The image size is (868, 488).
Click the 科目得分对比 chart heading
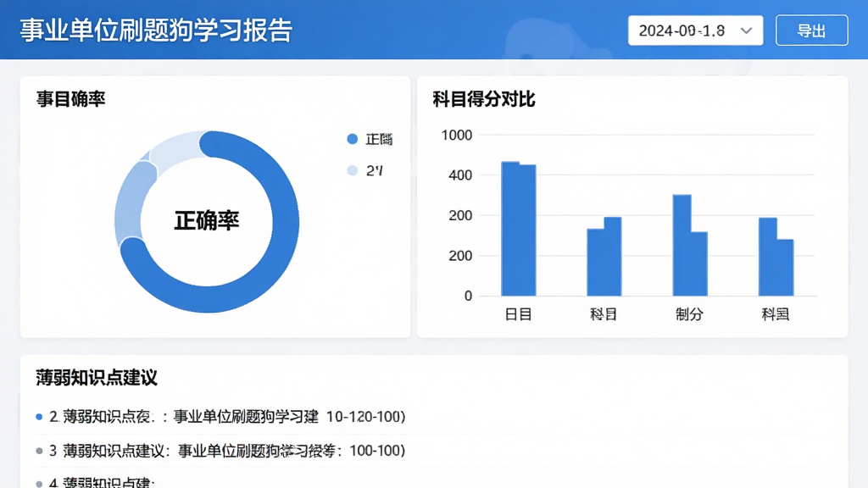pyautogui.click(x=484, y=100)
